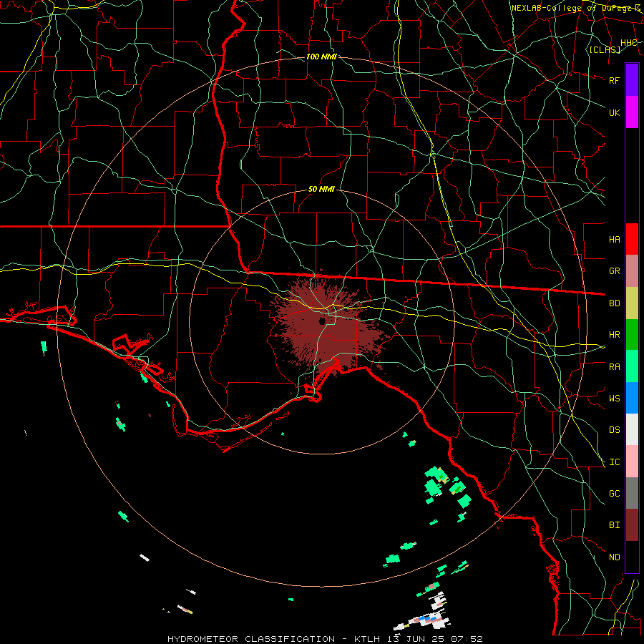This screenshot has height=644, width=644.
Task: Click the WS legend label
Action: tap(614, 399)
